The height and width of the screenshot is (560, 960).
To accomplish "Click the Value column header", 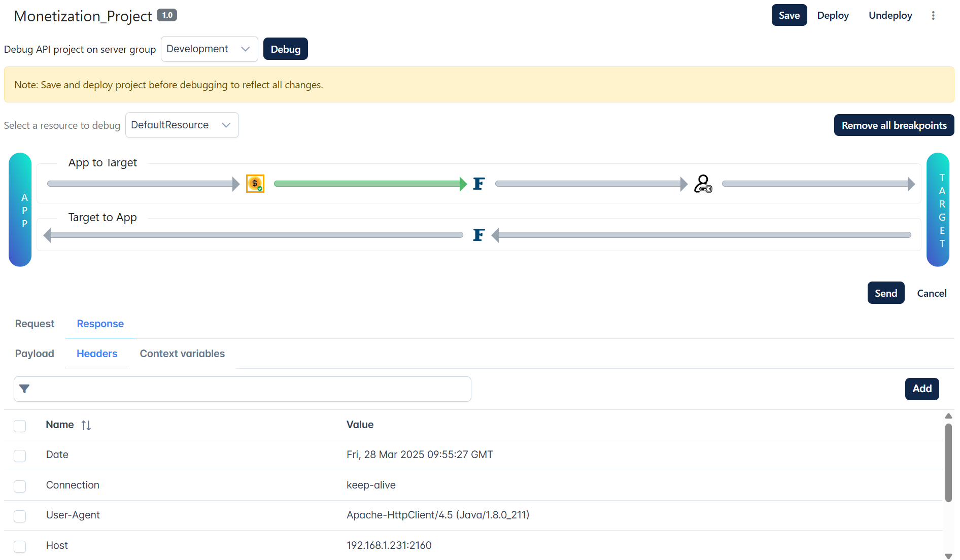I will 360,425.
